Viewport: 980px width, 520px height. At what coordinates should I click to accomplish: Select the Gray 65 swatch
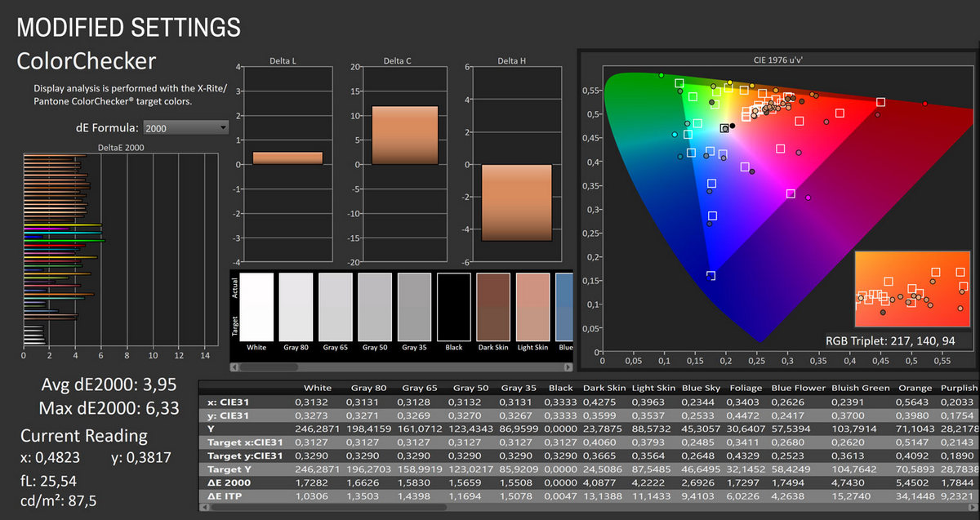tap(335, 306)
